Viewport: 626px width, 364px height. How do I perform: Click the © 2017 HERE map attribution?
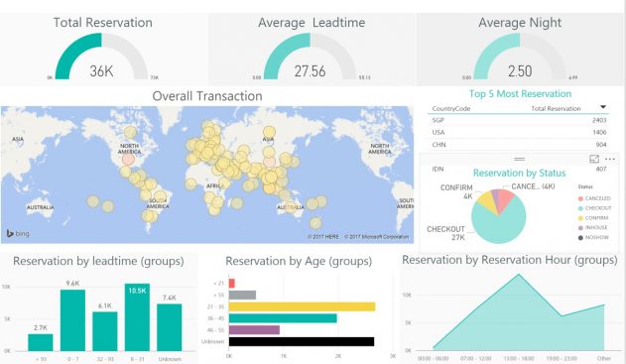323,237
